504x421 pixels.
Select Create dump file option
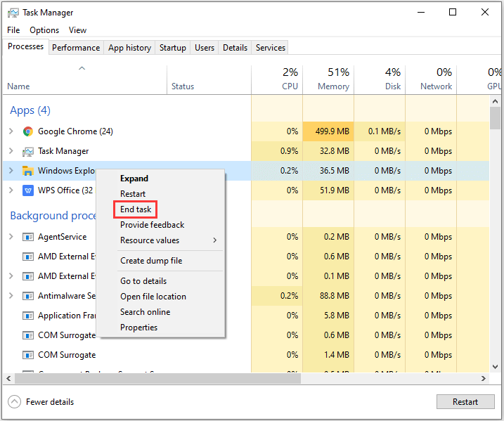pos(160,261)
